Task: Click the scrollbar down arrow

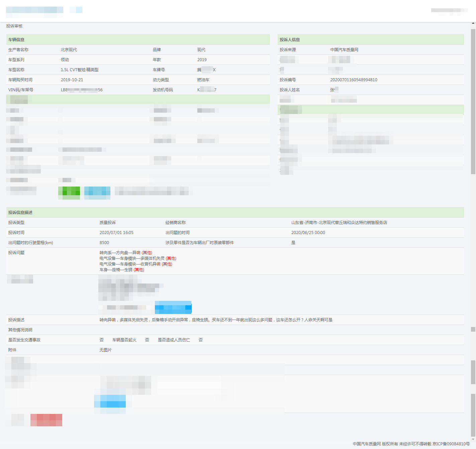Action: pos(473,439)
